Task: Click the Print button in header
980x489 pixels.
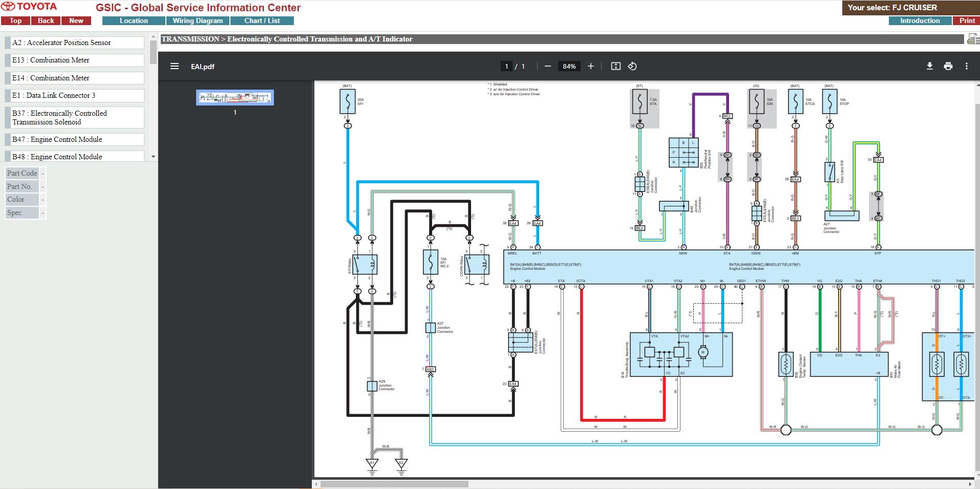Action: [967, 20]
